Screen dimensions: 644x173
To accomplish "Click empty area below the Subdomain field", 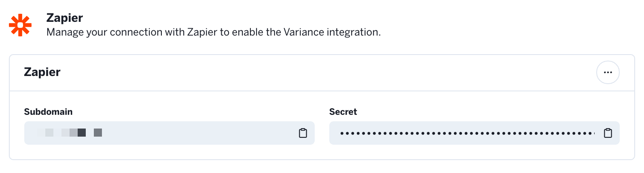I will [169, 152].
